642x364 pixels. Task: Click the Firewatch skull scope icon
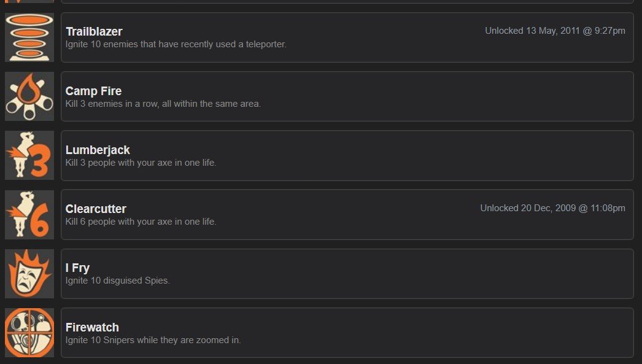(x=29, y=333)
